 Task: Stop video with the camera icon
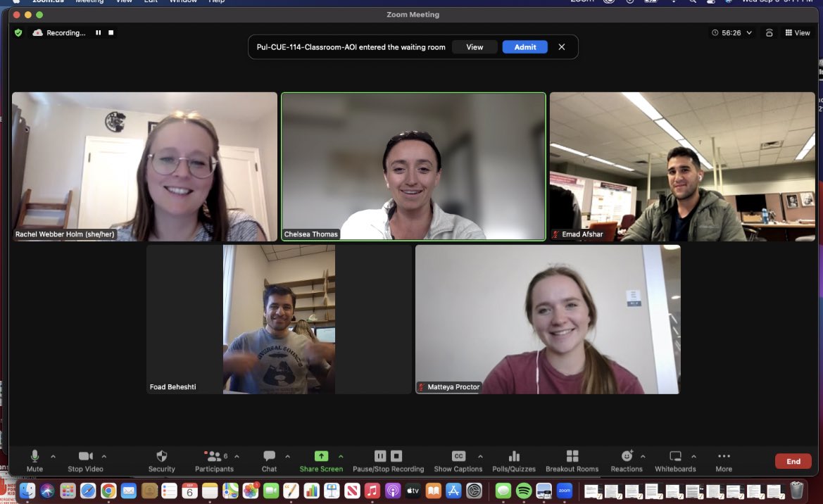coord(86,460)
